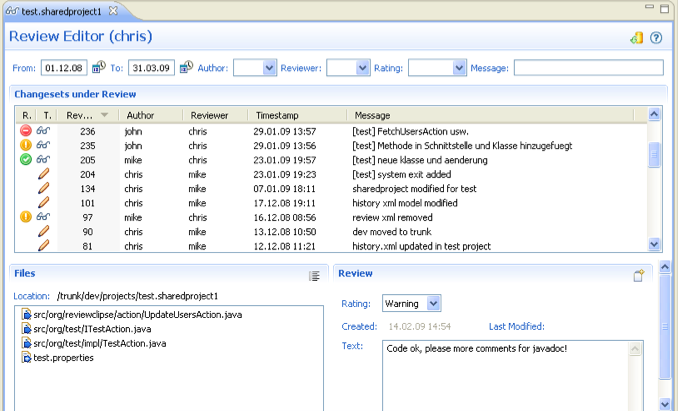
Task: Click the test.properties file icon
Action: tap(26, 357)
